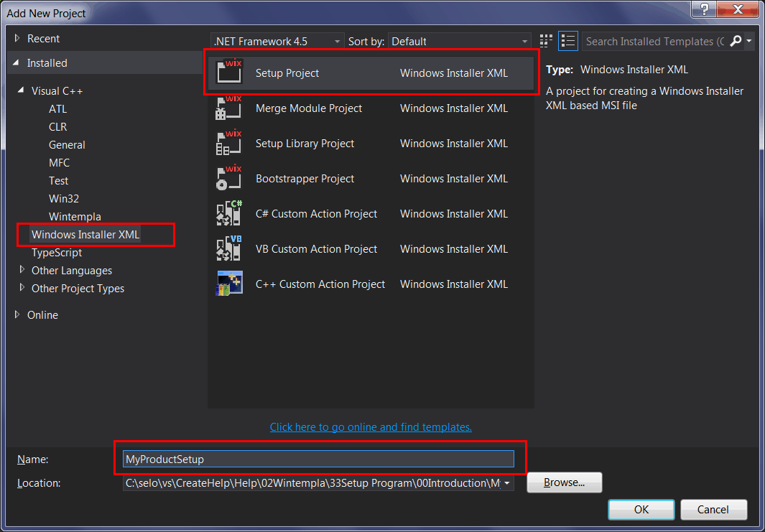This screenshot has height=532, width=765.
Task: Click the Merge Module Project icon
Action: [229, 108]
